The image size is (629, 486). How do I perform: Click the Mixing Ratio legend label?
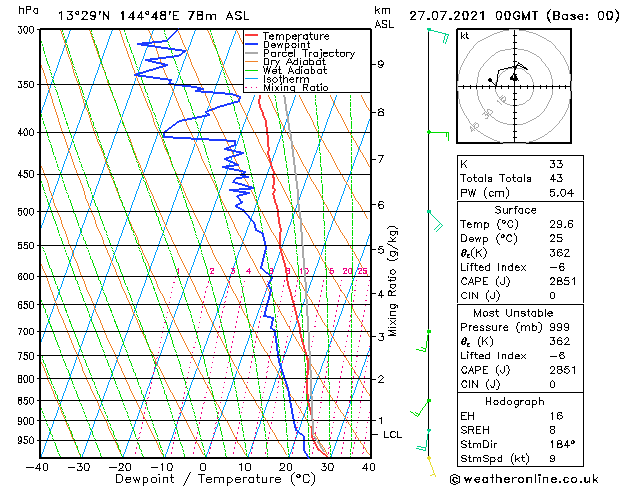click(296, 87)
